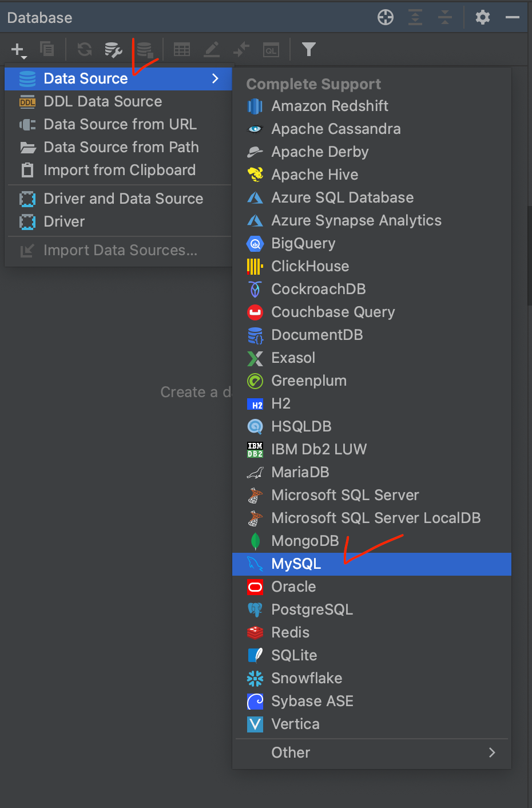The width and height of the screenshot is (532, 808).
Task: Select Snowflake data source
Action: (x=372, y=678)
